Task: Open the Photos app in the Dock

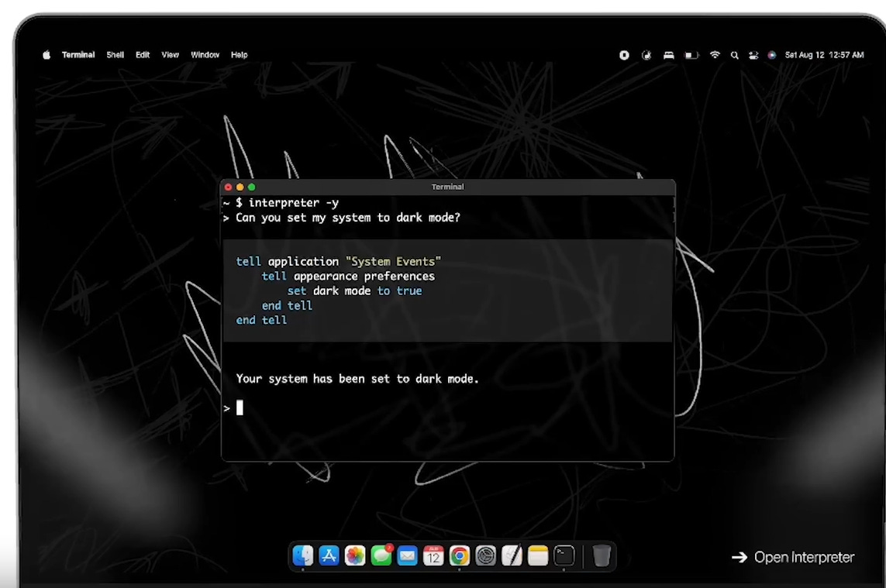Action: click(x=355, y=555)
